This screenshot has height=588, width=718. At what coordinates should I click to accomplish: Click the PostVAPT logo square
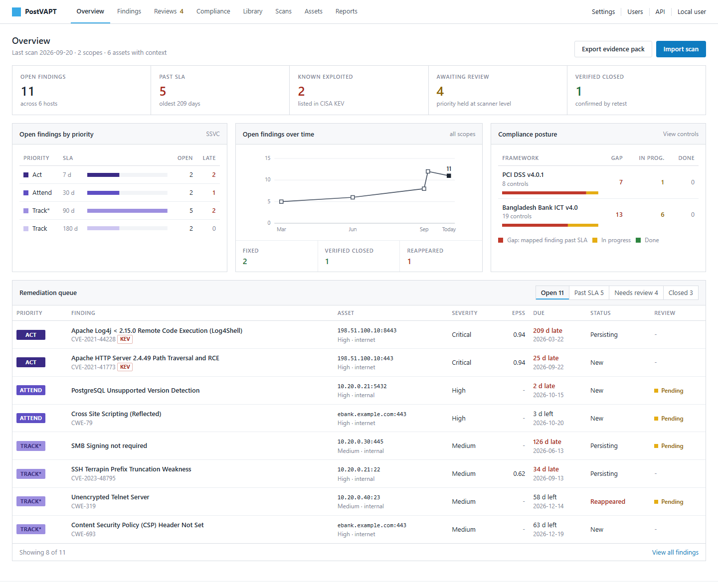16,11
